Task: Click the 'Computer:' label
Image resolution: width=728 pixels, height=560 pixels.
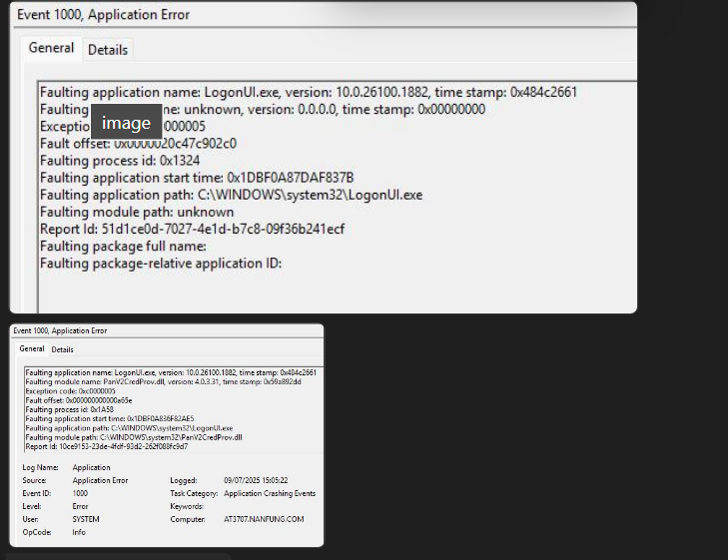Action: click(x=188, y=519)
